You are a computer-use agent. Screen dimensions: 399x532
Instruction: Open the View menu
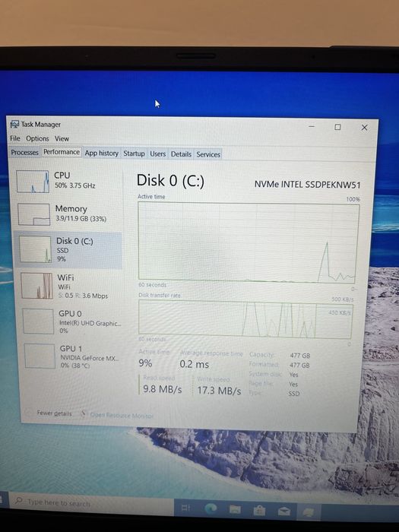coord(62,139)
